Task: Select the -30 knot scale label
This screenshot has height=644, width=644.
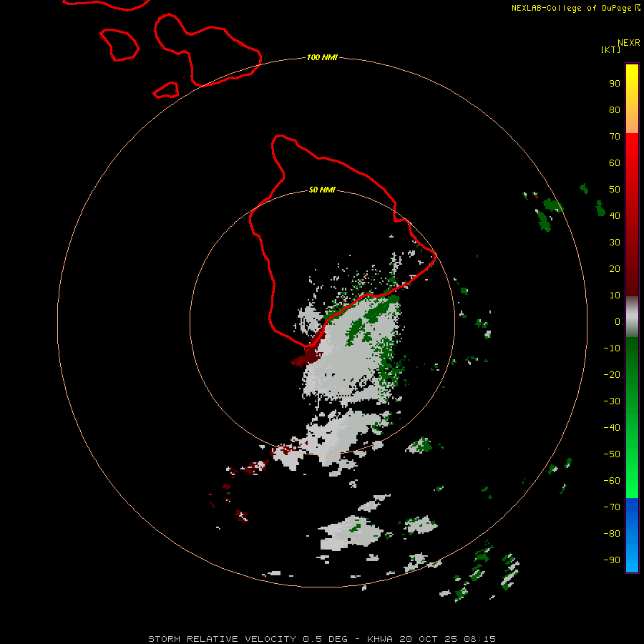Action: (x=612, y=401)
